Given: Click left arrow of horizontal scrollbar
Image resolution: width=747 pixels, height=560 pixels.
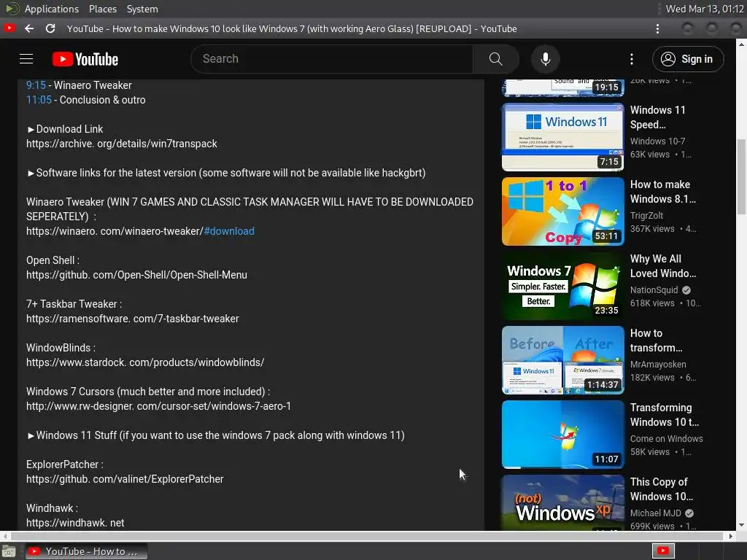Looking at the screenshot, I should coord(5,536).
